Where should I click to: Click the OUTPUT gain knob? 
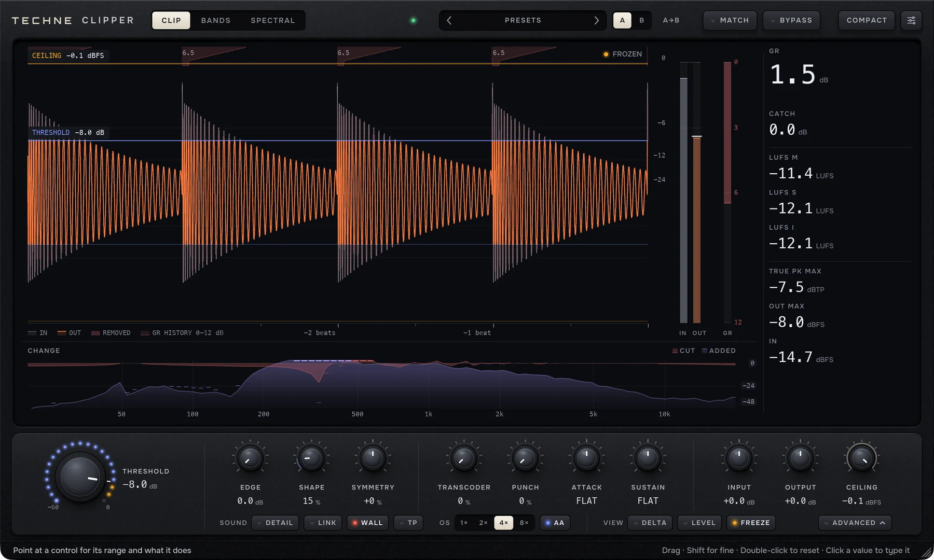(x=800, y=458)
